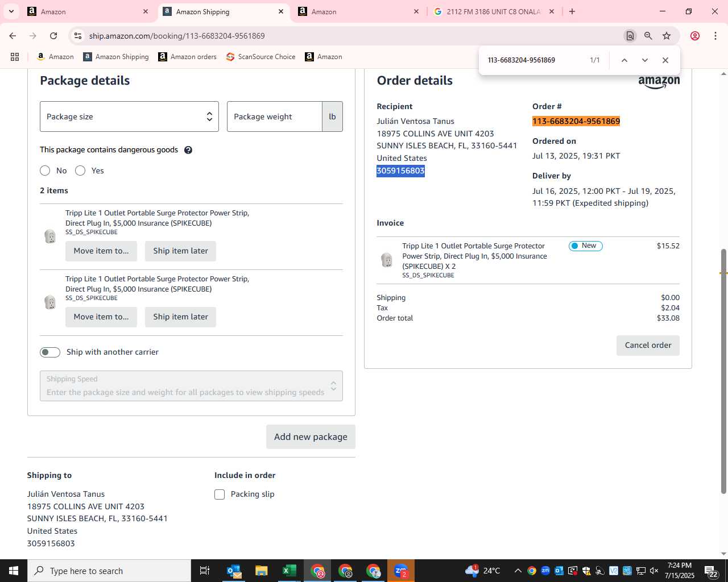Open the Amazon Shipping bookmark
The image size is (728, 582).
[116, 57]
